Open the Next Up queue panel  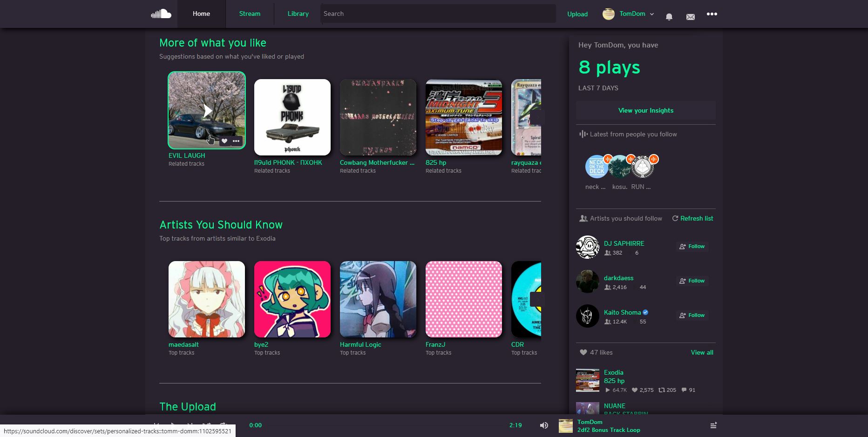[x=713, y=425]
